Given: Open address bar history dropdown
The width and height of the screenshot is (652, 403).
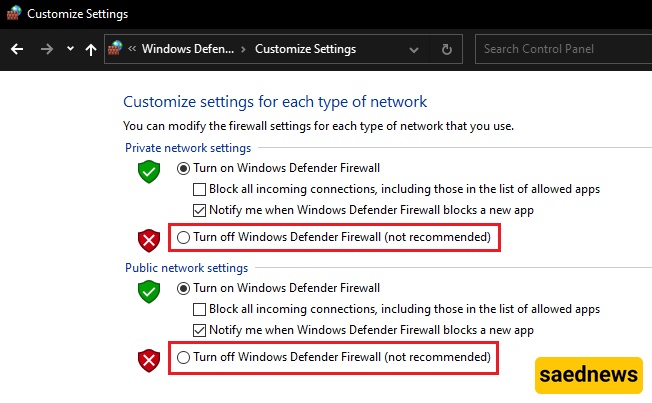Looking at the screenshot, I should click(414, 49).
